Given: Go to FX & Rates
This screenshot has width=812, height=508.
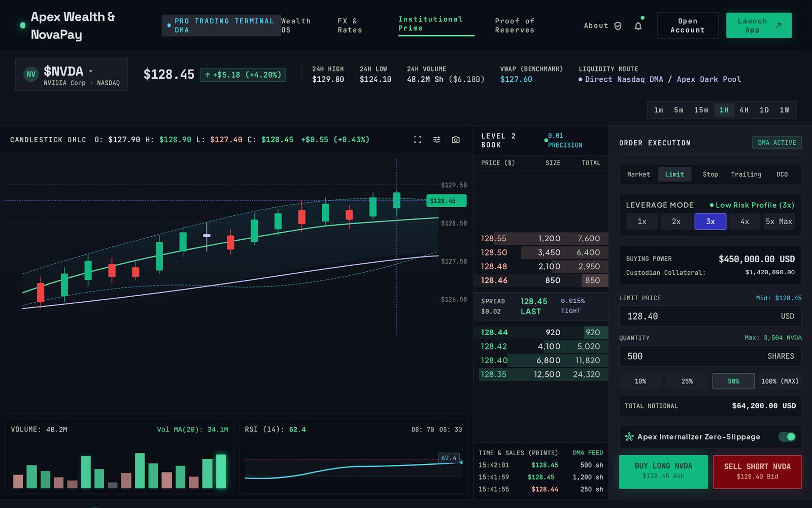Looking at the screenshot, I should click(x=350, y=25).
